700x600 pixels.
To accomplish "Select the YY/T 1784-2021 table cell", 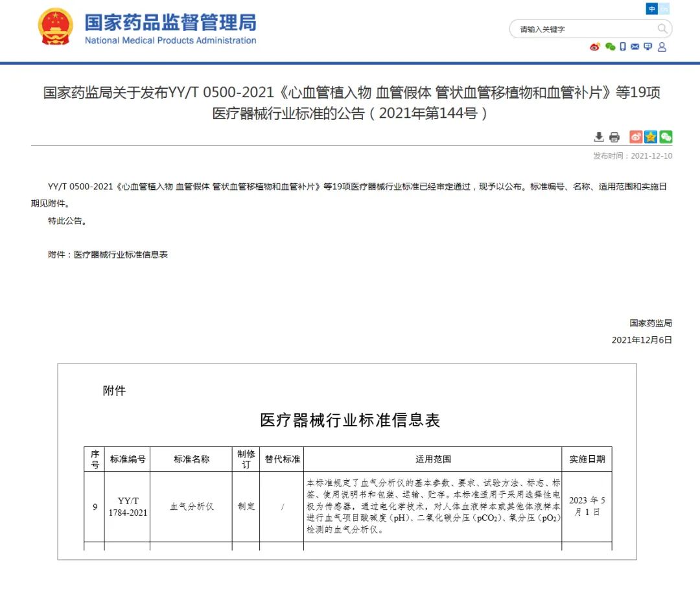I will pos(127,507).
